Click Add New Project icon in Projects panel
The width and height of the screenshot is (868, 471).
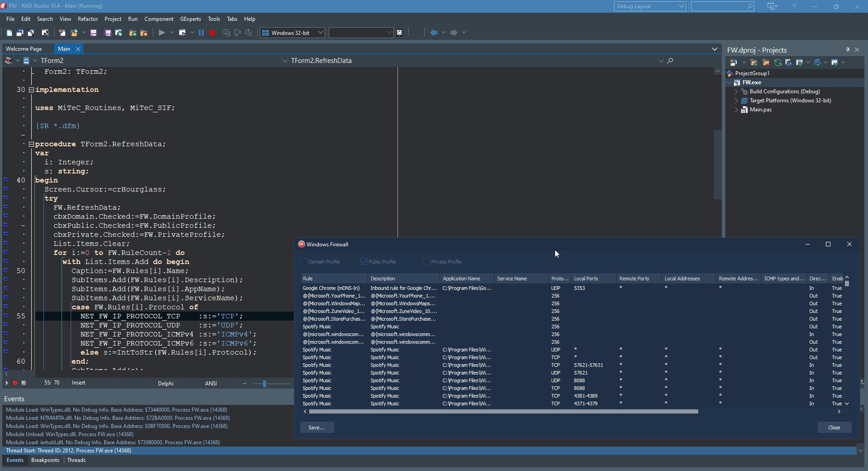pos(734,62)
